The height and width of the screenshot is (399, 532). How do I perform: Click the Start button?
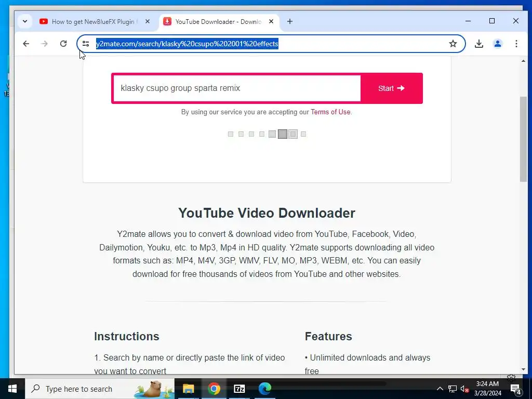tap(391, 88)
